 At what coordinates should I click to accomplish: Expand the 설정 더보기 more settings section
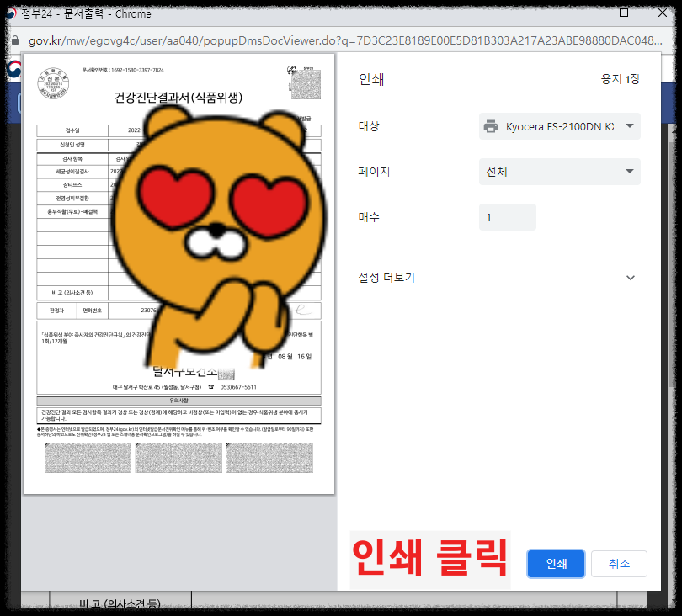click(x=498, y=278)
